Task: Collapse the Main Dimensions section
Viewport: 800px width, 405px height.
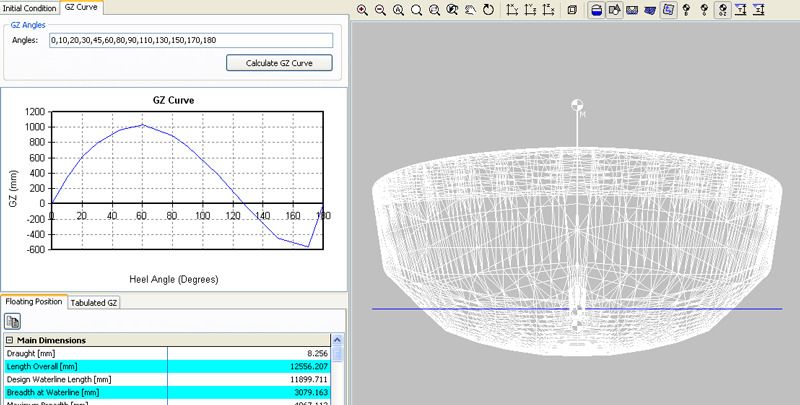Action: (9, 340)
